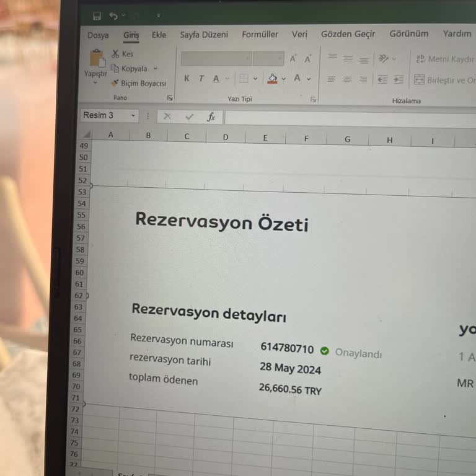476x476 pixels.
Task: Open the Gözden Geçir tab
Action: coord(348,34)
